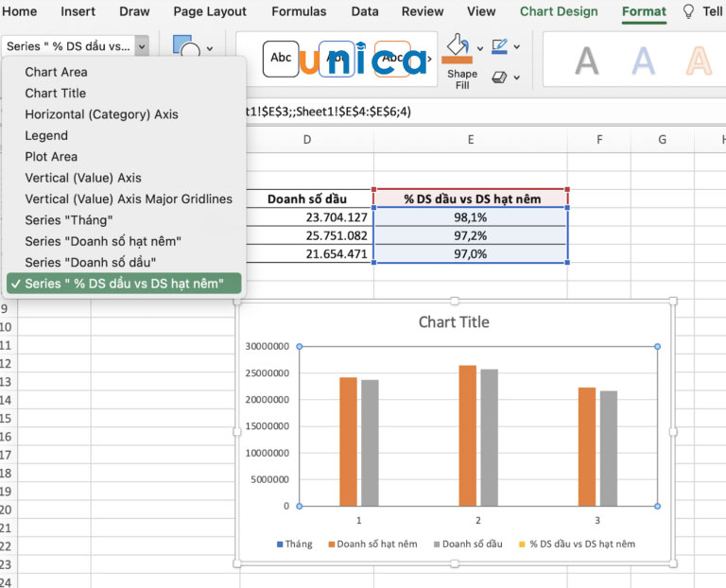Apply the gray WordArt A style
726x588 pixels.
pos(587,61)
